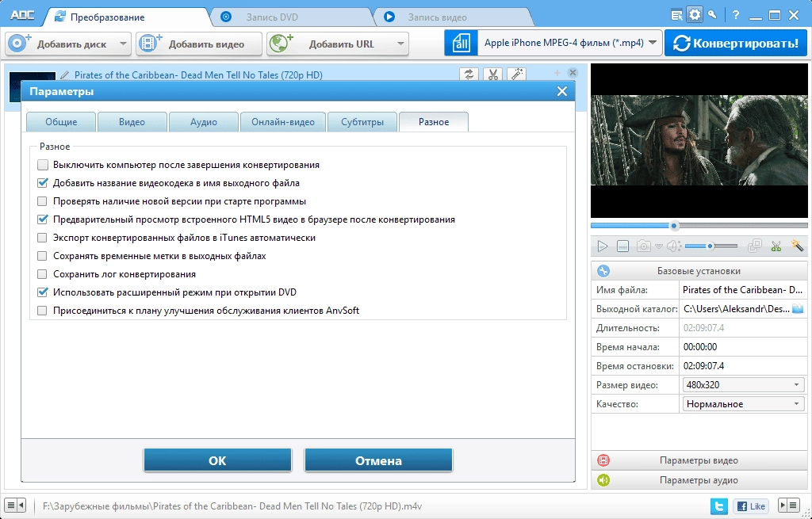Enable Выключить компьютер после завершения конвертирования
The image size is (812, 519).
[x=43, y=165]
